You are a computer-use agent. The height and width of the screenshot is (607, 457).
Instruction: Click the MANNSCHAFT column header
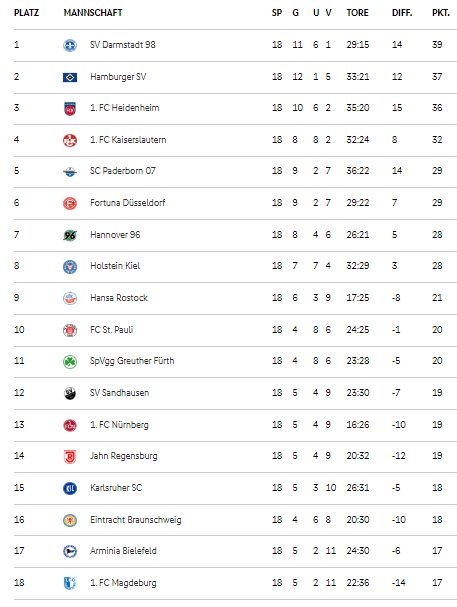click(x=93, y=13)
